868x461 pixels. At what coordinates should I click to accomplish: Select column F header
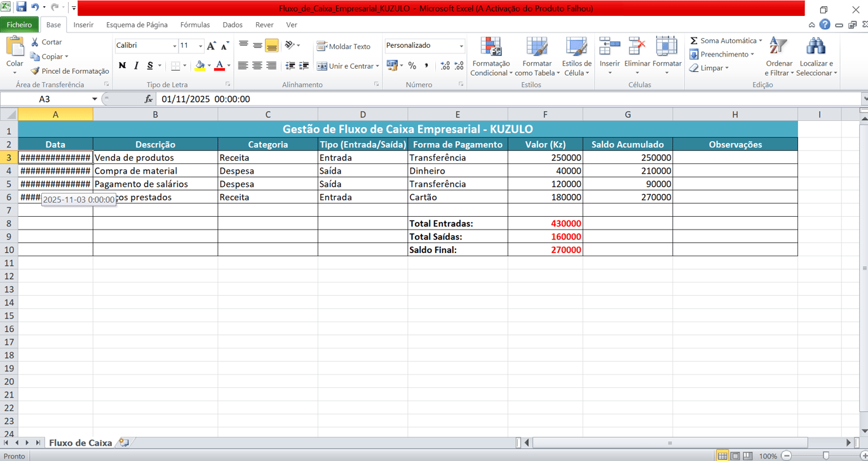(x=545, y=114)
